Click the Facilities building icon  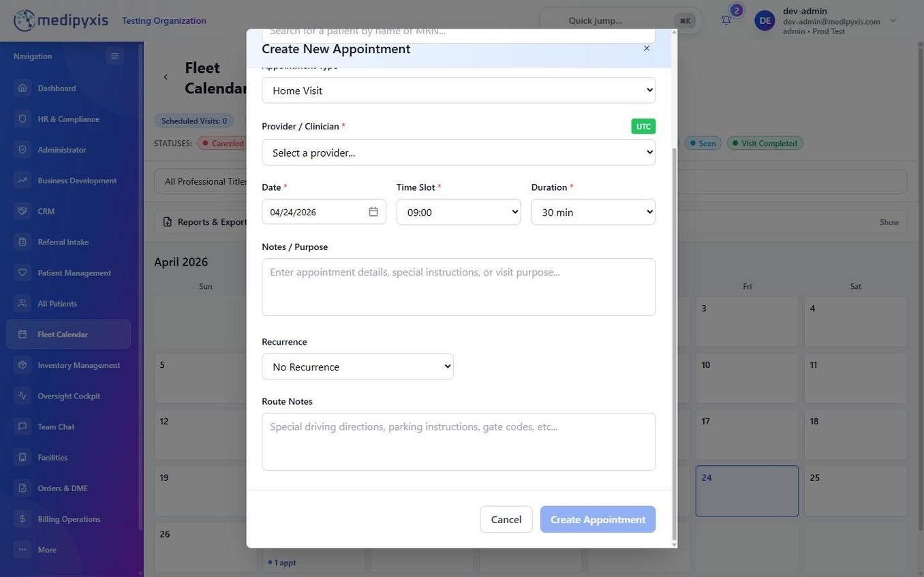point(22,457)
